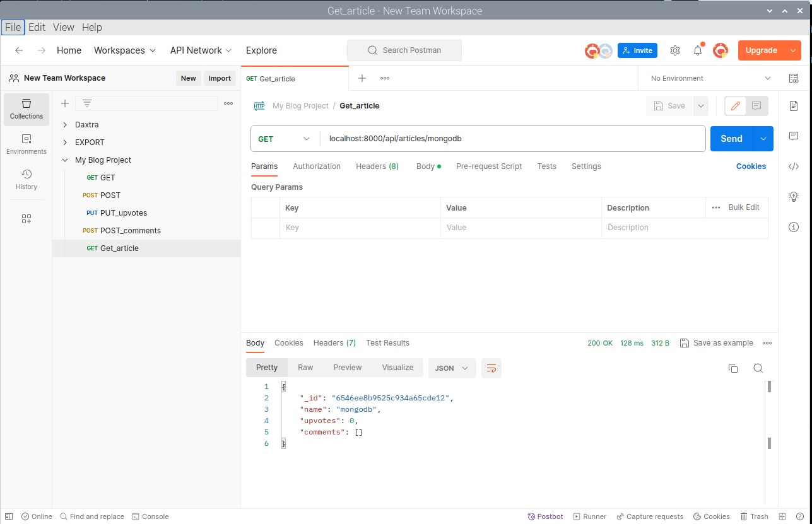Select the Preview response view
Screen dimensions: 812x524
(x=348, y=368)
